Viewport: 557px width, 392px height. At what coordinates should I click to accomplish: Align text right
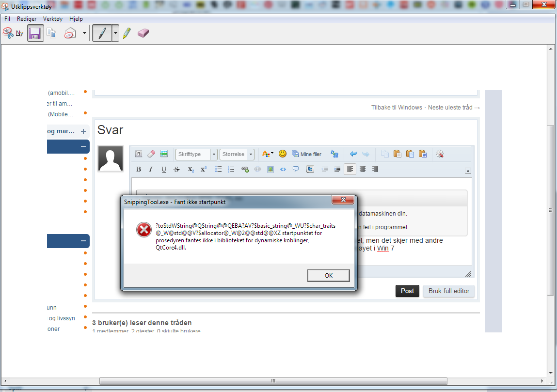point(375,170)
